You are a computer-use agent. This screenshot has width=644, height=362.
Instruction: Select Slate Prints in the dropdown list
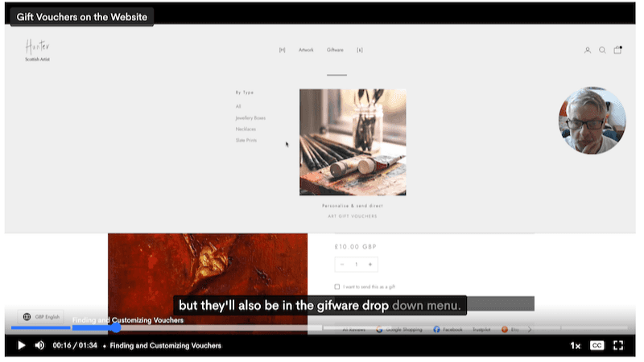[246, 140]
